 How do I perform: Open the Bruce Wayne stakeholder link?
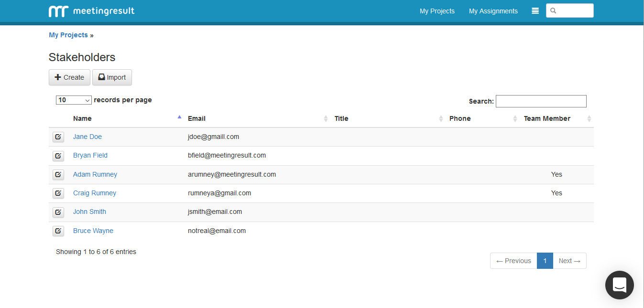coord(93,231)
